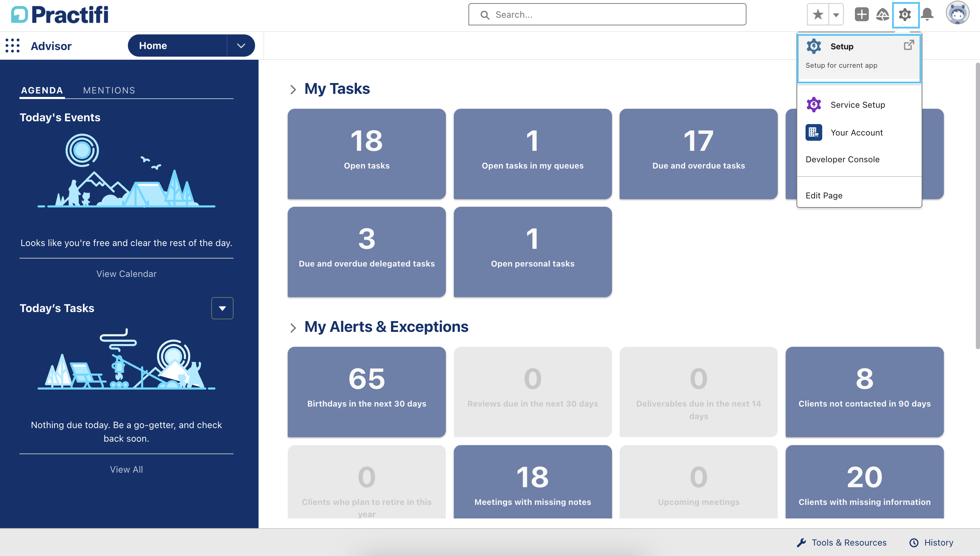The width and height of the screenshot is (980, 556).
Task: Open the Trailhead guidance icon
Action: tap(882, 15)
